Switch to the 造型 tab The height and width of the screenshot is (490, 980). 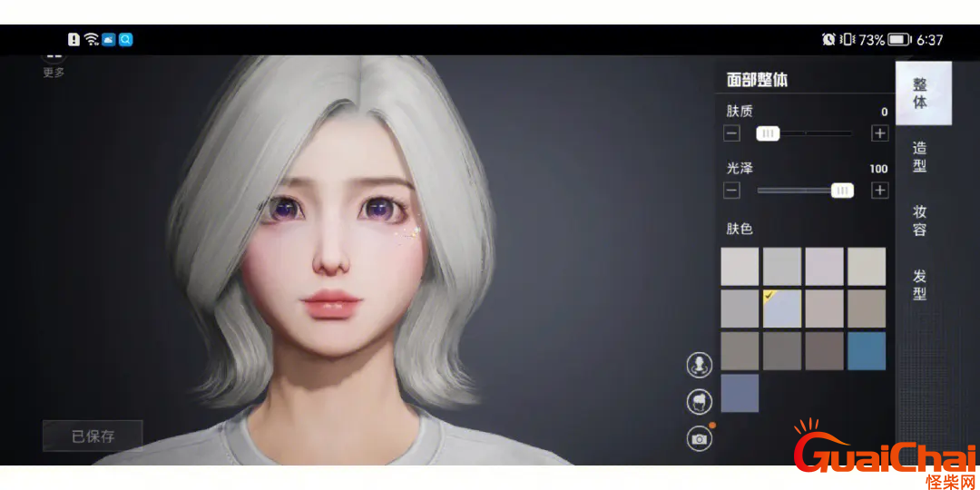click(x=919, y=157)
